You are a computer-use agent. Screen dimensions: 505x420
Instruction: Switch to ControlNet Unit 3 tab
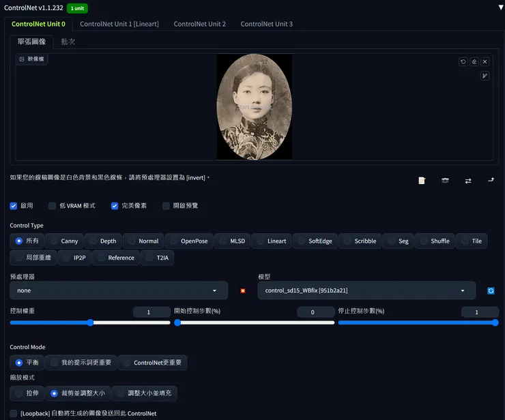pyautogui.click(x=267, y=24)
